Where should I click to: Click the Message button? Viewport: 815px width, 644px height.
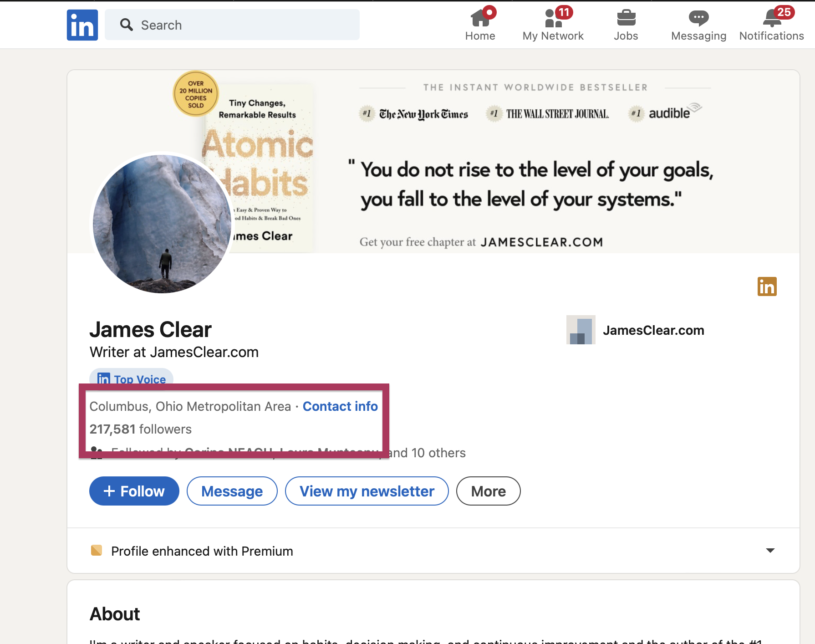(x=232, y=491)
